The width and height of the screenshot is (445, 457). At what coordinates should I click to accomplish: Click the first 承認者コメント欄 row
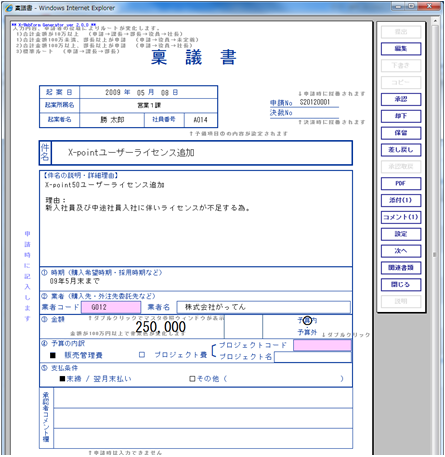pyautogui.click(x=203, y=398)
